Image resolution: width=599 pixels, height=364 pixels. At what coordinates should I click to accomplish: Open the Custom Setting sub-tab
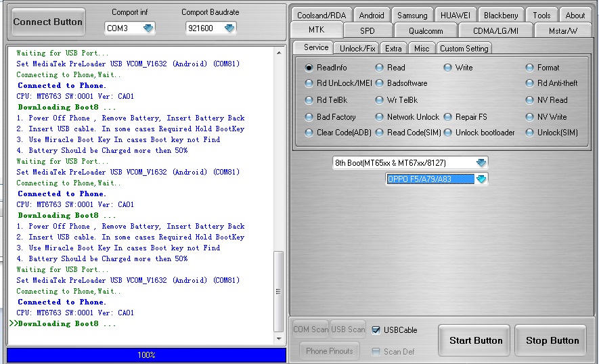(x=464, y=49)
